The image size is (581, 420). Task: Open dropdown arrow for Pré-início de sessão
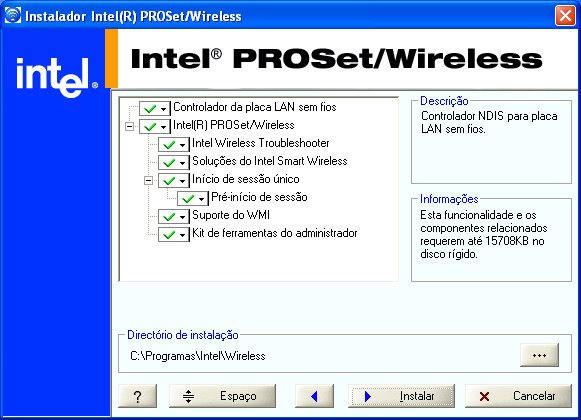pyautogui.click(x=201, y=199)
